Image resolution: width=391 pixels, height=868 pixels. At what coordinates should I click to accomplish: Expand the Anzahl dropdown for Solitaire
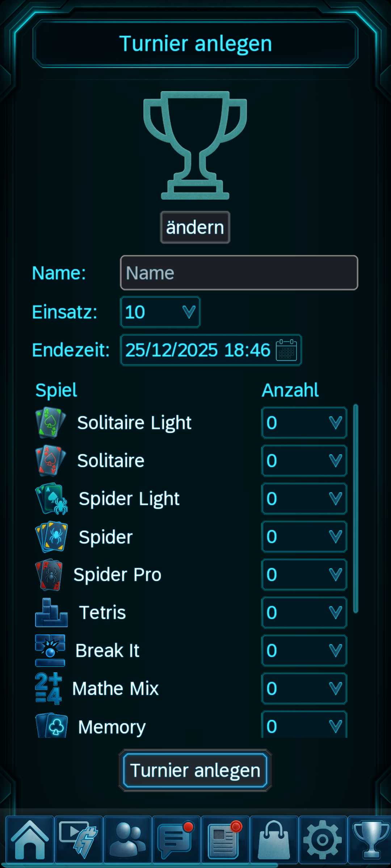pyautogui.click(x=304, y=461)
